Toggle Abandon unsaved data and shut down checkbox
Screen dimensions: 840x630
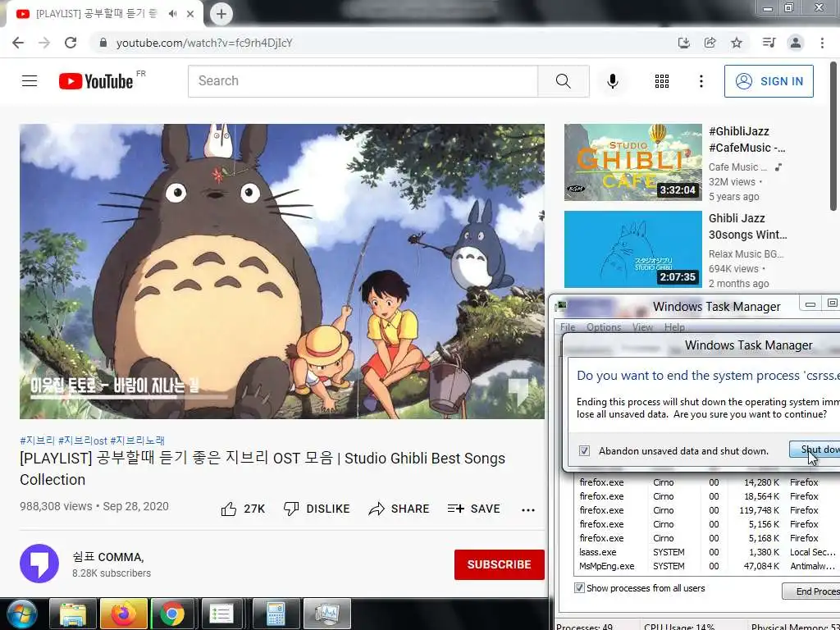click(584, 451)
